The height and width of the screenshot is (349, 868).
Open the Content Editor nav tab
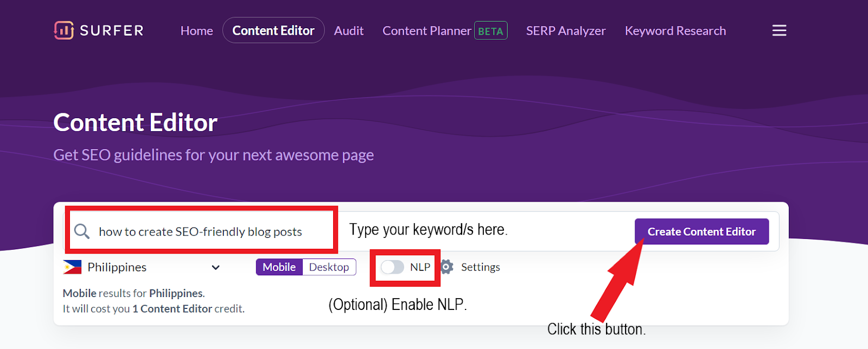point(273,30)
